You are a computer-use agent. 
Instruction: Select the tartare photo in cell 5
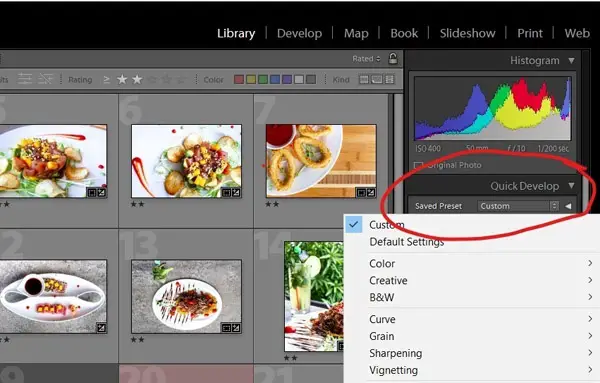tap(53, 161)
